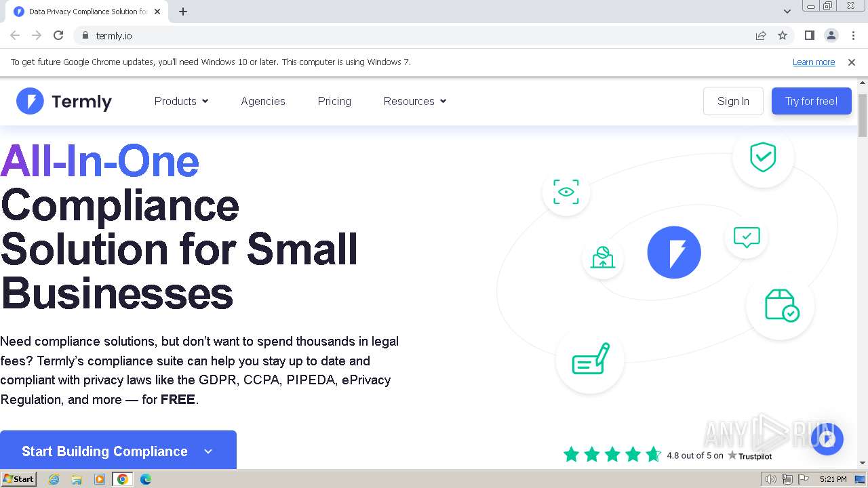
Task: Launch Microsoft Edge from taskbar
Action: 145,479
